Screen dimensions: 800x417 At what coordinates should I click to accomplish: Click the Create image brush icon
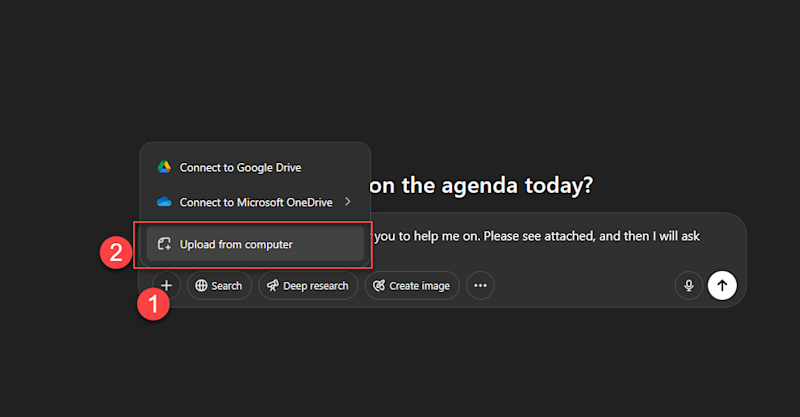[379, 285]
